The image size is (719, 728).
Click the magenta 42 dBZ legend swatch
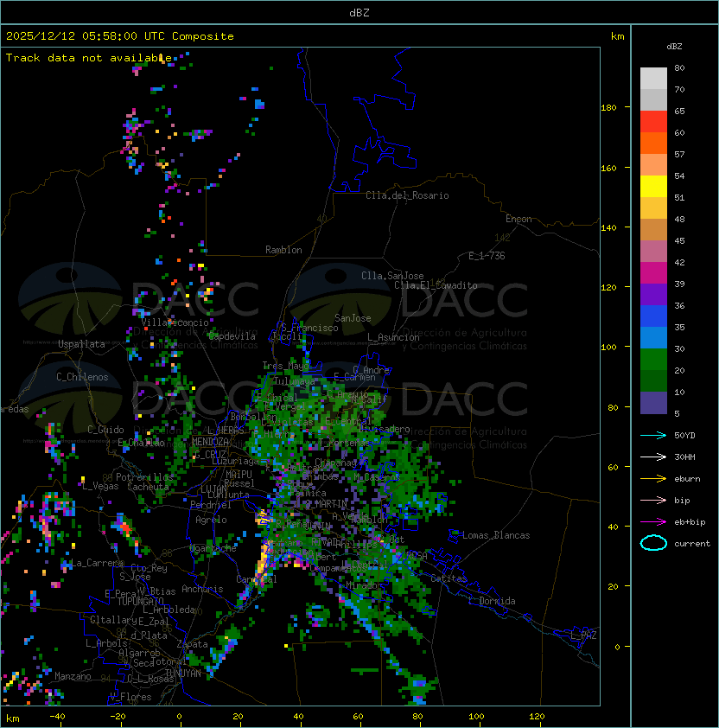[x=653, y=273]
